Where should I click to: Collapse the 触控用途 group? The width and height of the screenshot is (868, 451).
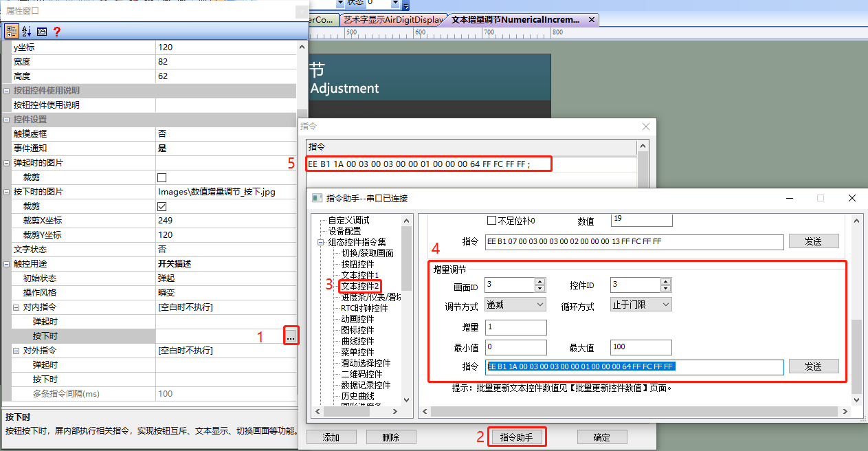(7, 264)
